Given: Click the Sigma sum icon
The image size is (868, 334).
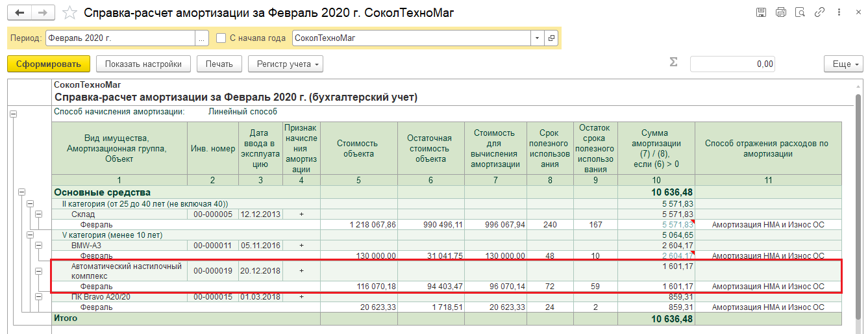Looking at the screenshot, I should pos(673,62).
